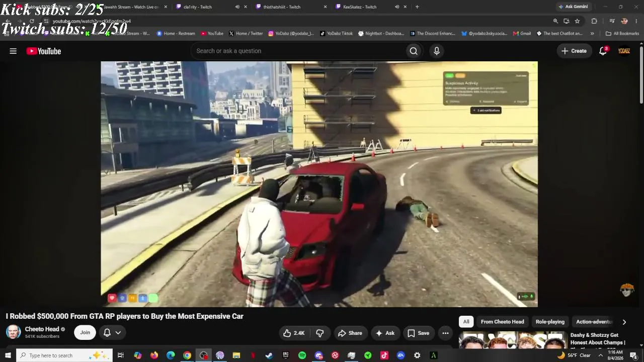Screen dimensions: 644x362
Task: Open the Home - Restream bookmark
Action: tap(176, 34)
